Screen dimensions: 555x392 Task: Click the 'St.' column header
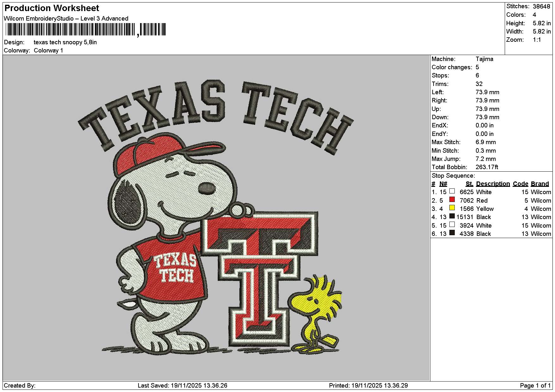click(470, 184)
